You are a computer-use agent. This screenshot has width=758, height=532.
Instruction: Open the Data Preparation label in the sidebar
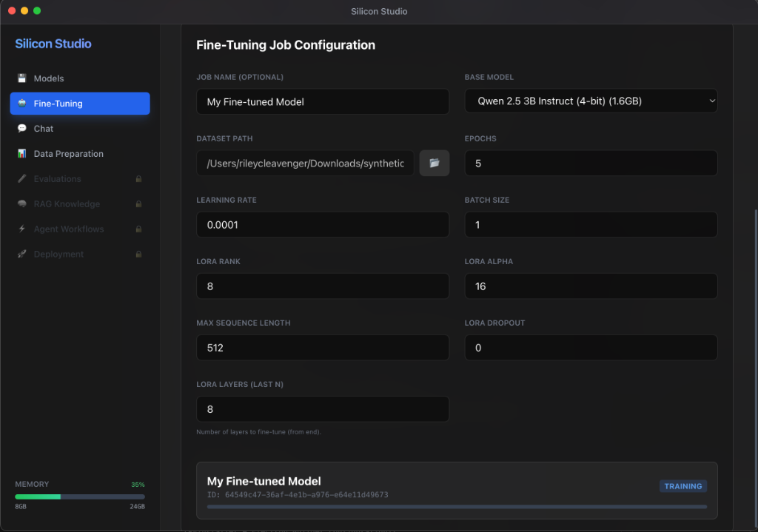pos(69,154)
